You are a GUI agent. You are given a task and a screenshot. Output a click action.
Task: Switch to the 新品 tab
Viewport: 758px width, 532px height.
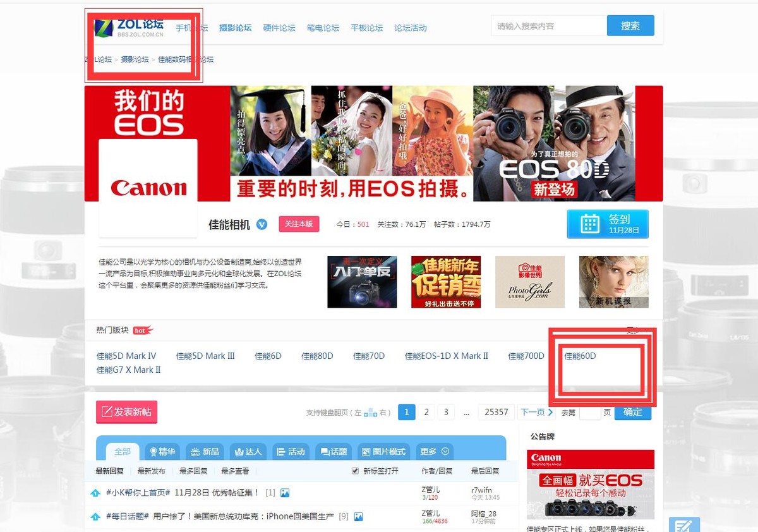click(205, 452)
